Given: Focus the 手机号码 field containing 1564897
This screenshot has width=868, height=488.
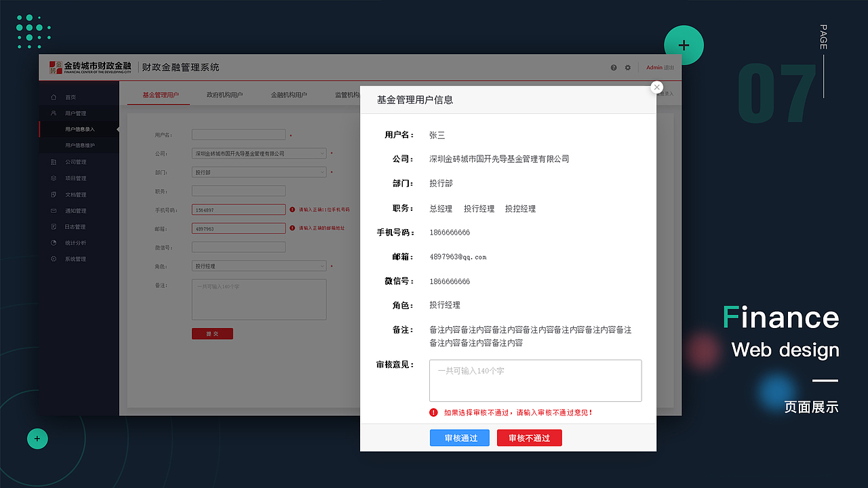Looking at the screenshot, I should pyautogui.click(x=239, y=210).
